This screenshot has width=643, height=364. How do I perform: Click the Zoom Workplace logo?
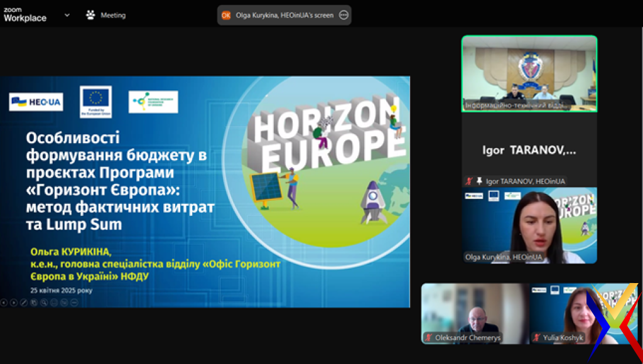click(25, 15)
